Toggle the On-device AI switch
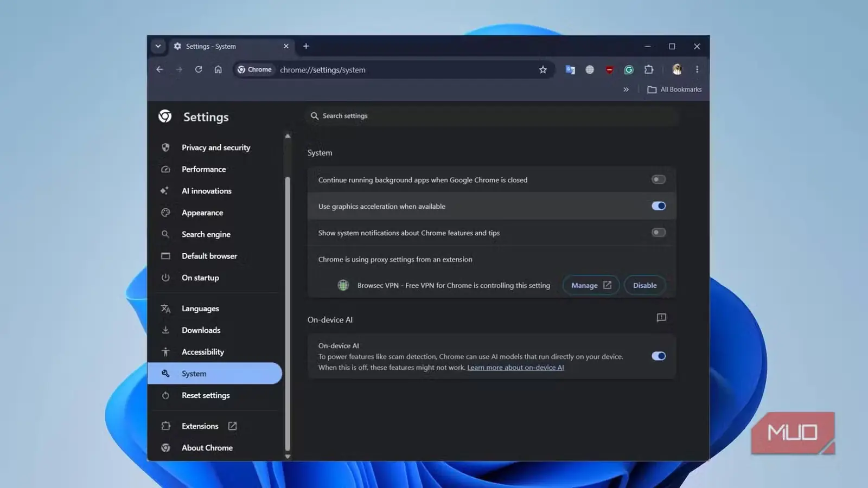Screen dimensions: 868x488 pos(659,356)
